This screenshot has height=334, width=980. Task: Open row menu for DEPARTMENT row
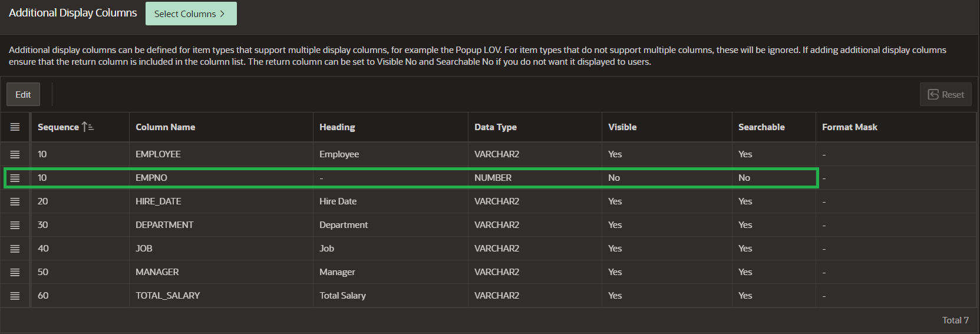[x=15, y=225]
